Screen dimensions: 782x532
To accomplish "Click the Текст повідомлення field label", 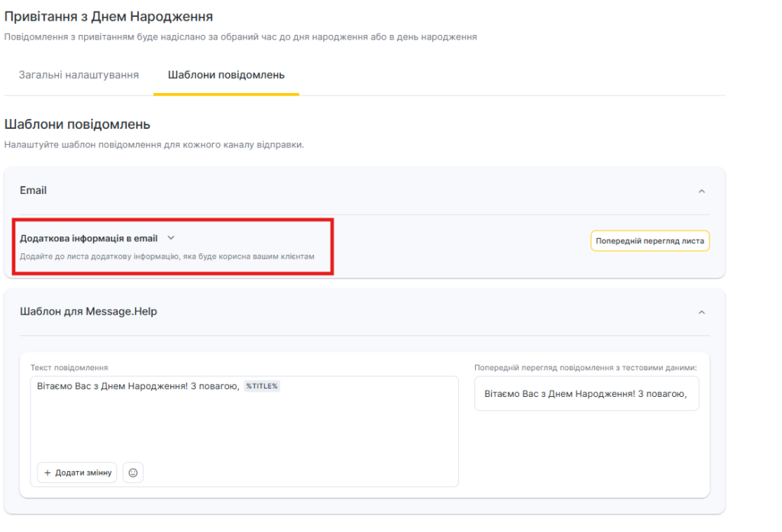I will tap(69, 367).
